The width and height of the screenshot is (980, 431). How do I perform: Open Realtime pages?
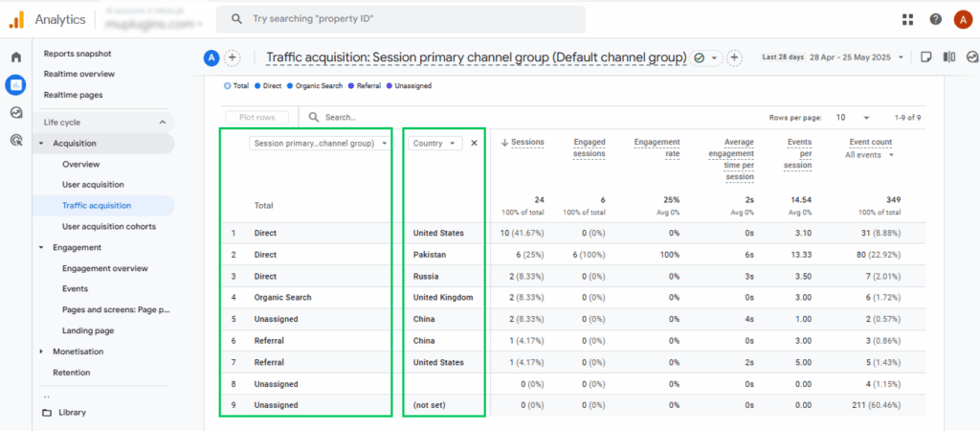tap(73, 95)
